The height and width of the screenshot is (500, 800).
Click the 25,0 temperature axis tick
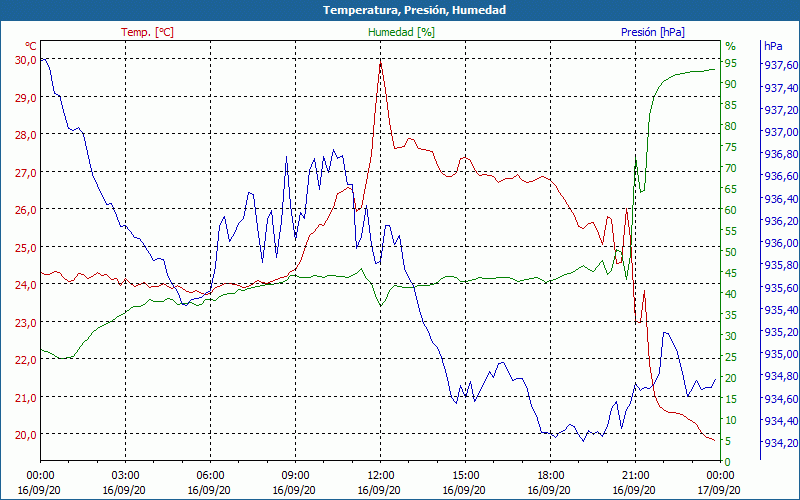26,247
